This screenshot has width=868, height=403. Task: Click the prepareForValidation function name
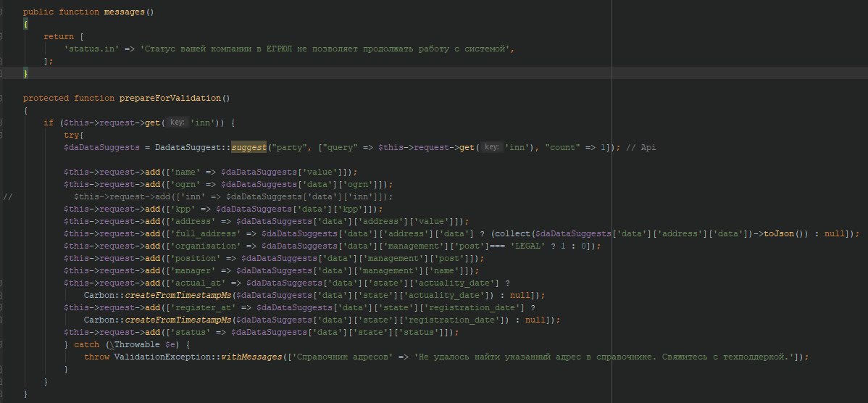point(170,98)
